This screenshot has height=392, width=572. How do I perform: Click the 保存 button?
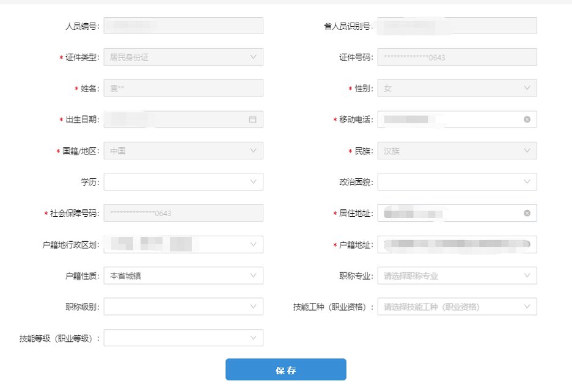click(285, 369)
